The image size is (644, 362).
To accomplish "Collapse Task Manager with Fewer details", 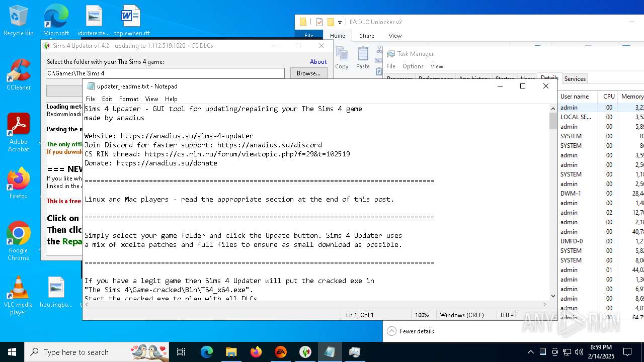I will pos(411,331).
